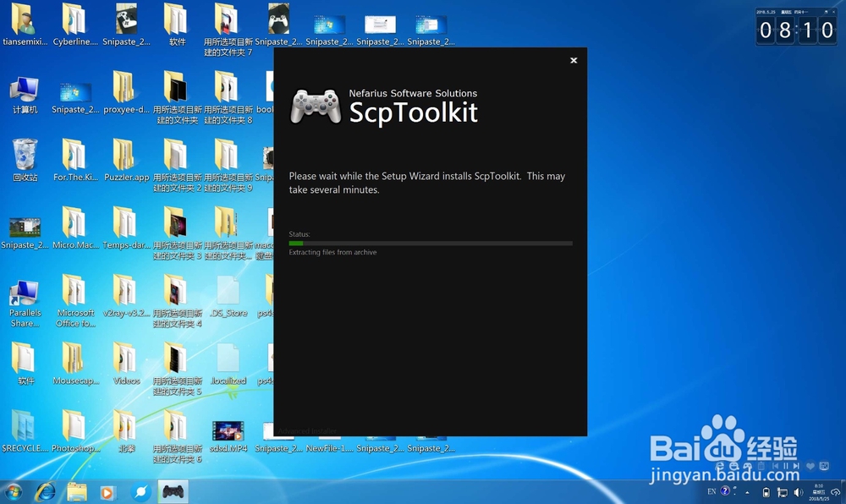Open the tiansemixi user folder

(25, 25)
